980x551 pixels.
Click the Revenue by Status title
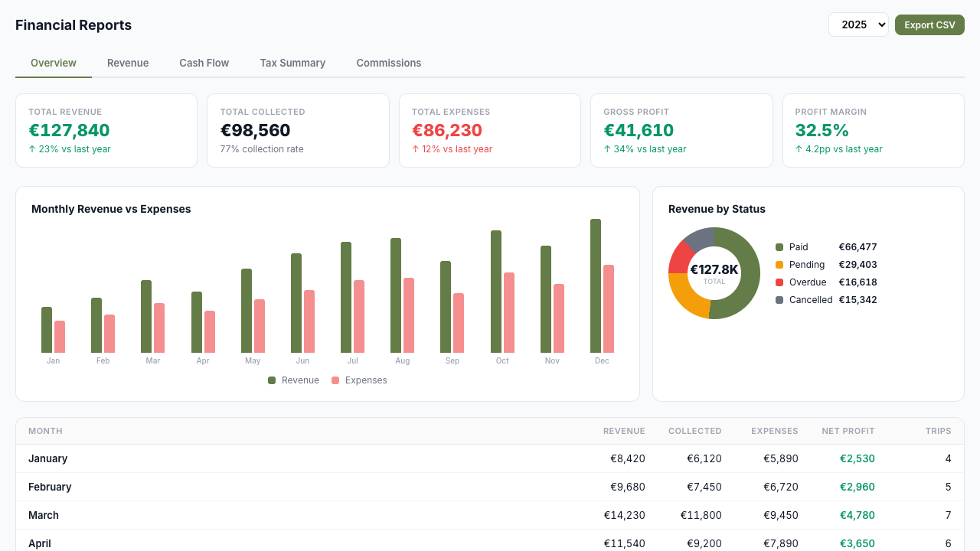717,209
